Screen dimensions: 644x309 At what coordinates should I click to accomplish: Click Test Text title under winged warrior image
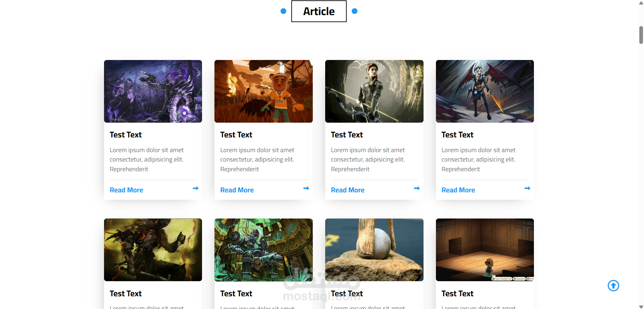457,135
